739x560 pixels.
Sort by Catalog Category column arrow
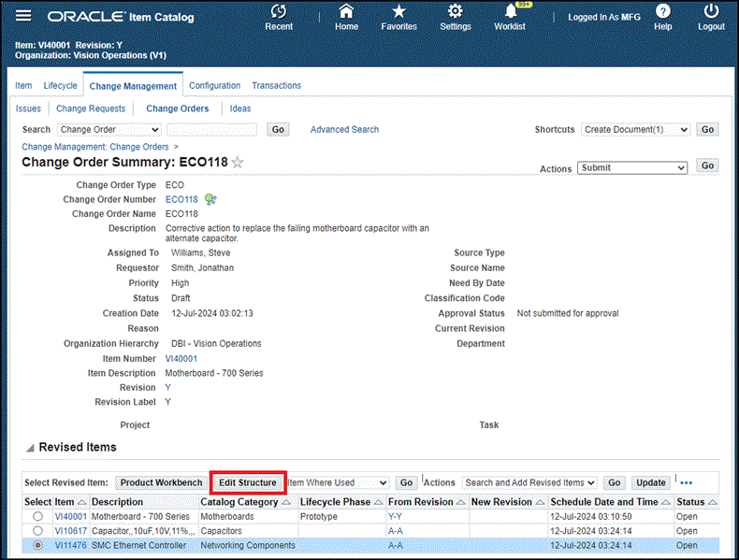tap(286, 503)
